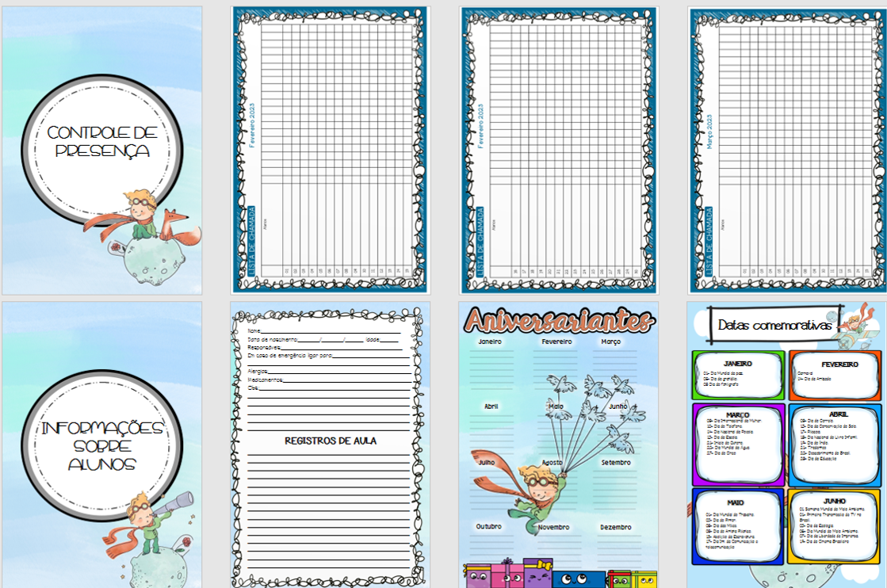Click the 'ABRIL' box in Datas comemorativas

point(835,445)
